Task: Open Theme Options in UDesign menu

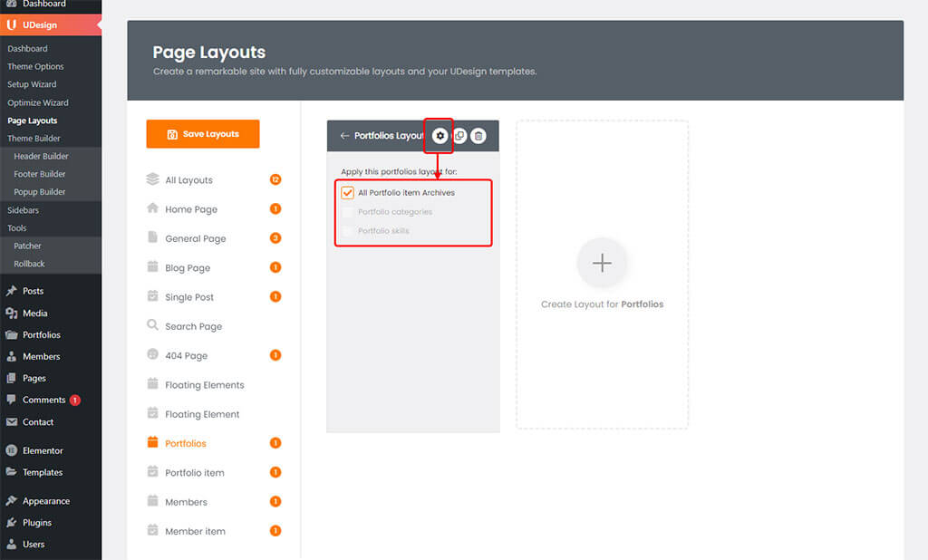Action: point(35,66)
